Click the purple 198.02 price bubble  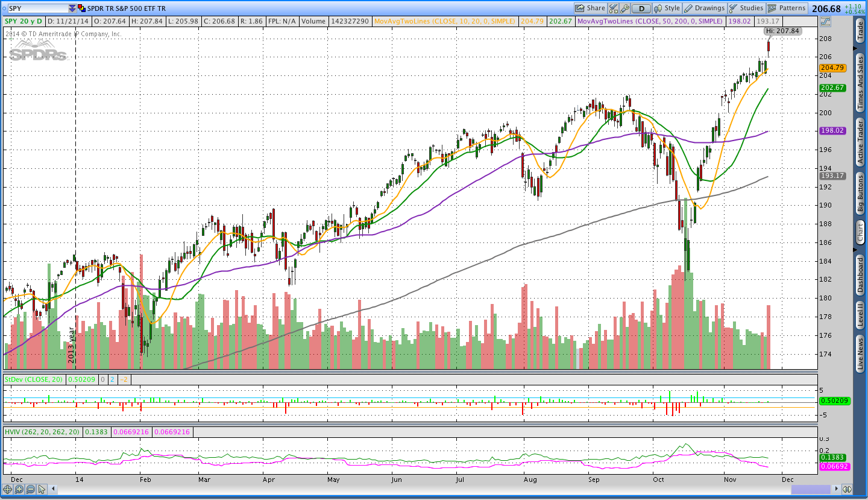[x=832, y=130]
